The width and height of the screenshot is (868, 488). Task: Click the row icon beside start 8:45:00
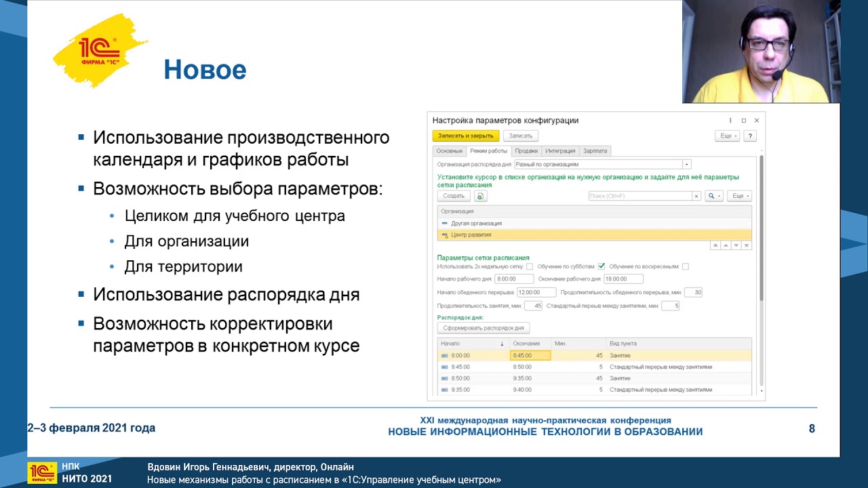445,367
